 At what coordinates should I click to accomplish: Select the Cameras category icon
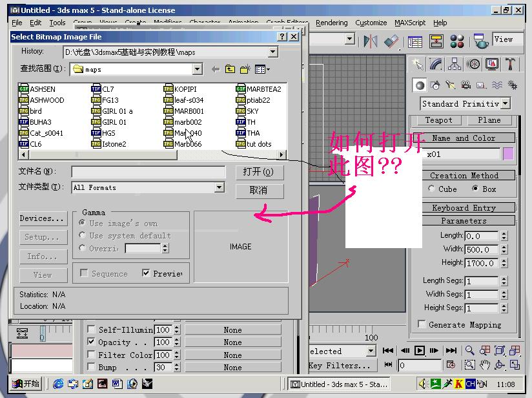point(466,85)
